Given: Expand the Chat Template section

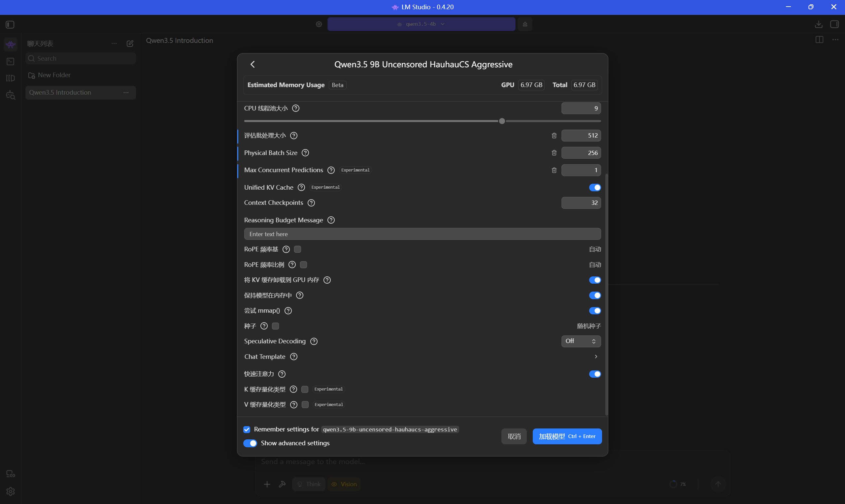Looking at the screenshot, I should [x=596, y=357].
